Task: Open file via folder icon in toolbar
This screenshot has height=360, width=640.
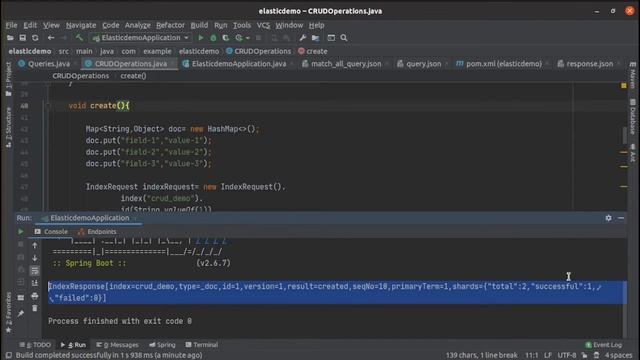Action: [10, 38]
